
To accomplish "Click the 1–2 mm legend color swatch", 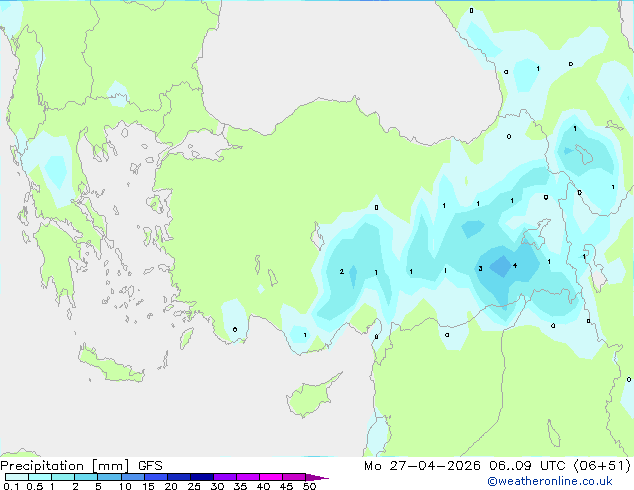I will click(x=63, y=477).
